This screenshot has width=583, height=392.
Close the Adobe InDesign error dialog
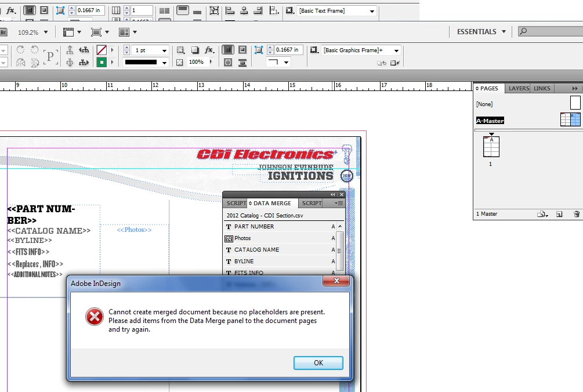tap(336, 281)
